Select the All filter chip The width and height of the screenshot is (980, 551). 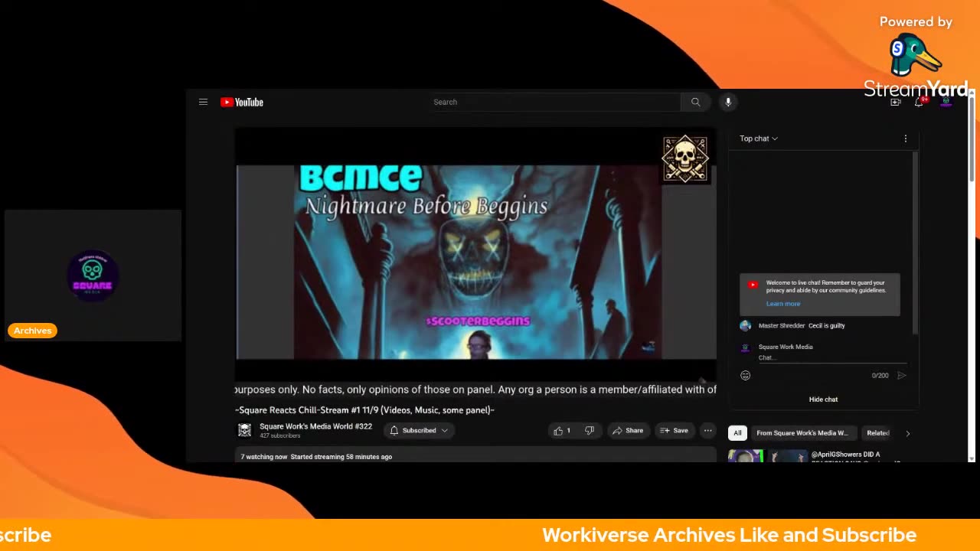pyautogui.click(x=737, y=433)
